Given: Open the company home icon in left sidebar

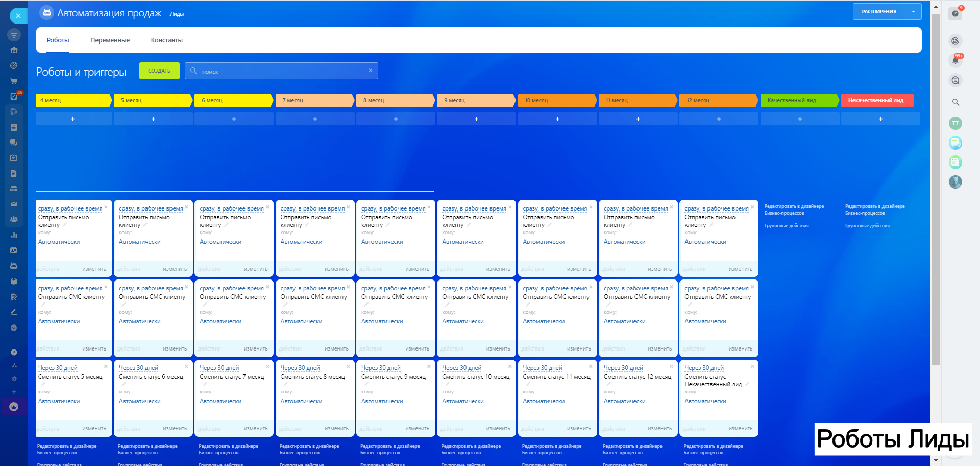Looking at the screenshot, I should pos(14,50).
